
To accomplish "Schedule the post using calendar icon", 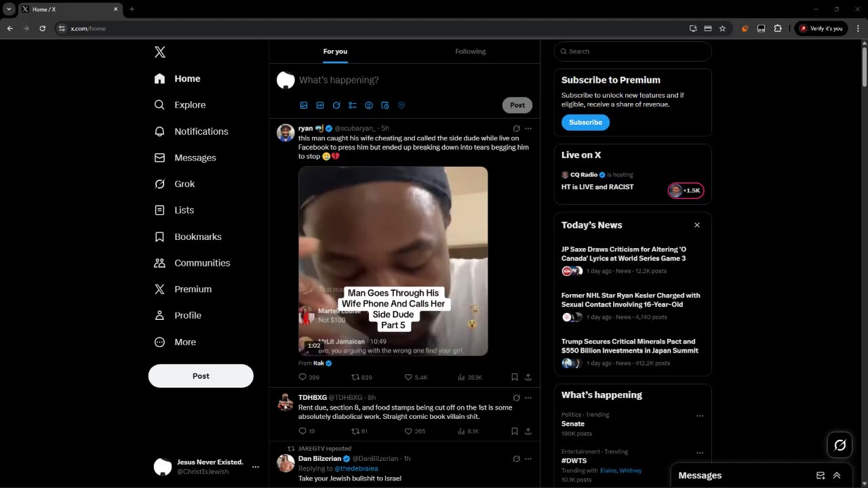I will point(385,105).
